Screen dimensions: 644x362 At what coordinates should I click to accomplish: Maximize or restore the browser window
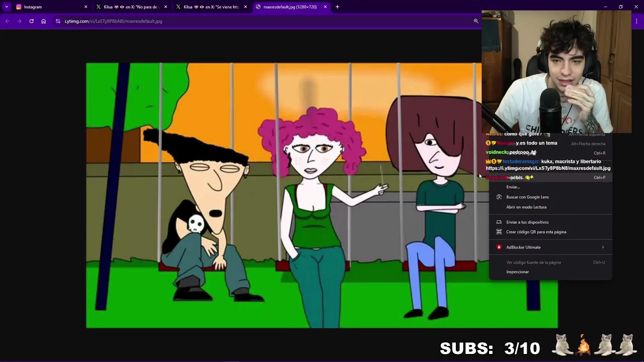[x=621, y=7]
